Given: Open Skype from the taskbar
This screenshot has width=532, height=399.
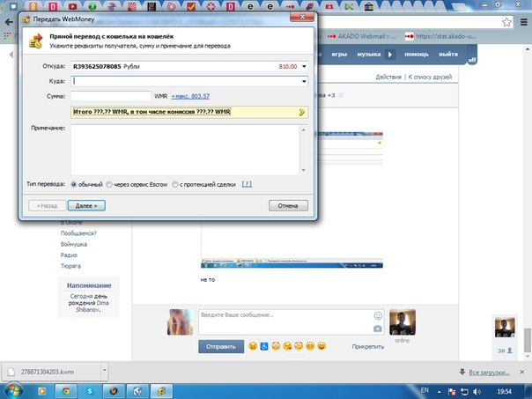Looking at the screenshot, I should pos(90,391).
